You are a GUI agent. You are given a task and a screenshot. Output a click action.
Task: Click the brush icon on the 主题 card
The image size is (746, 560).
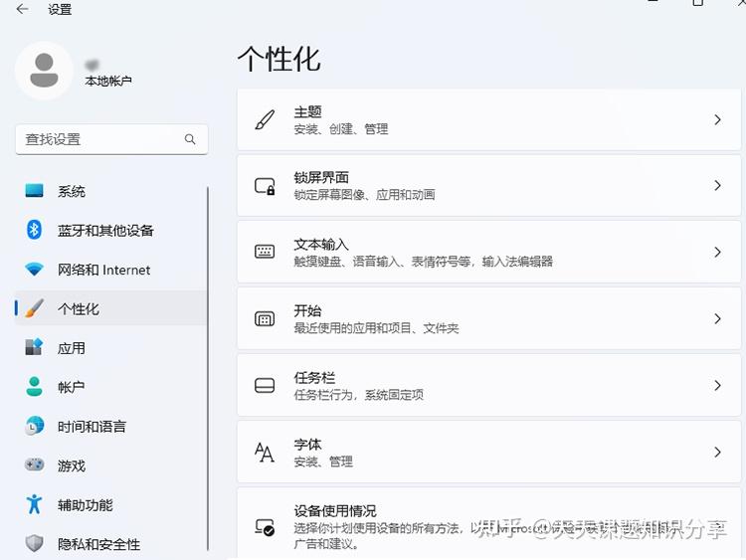(x=265, y=120)
